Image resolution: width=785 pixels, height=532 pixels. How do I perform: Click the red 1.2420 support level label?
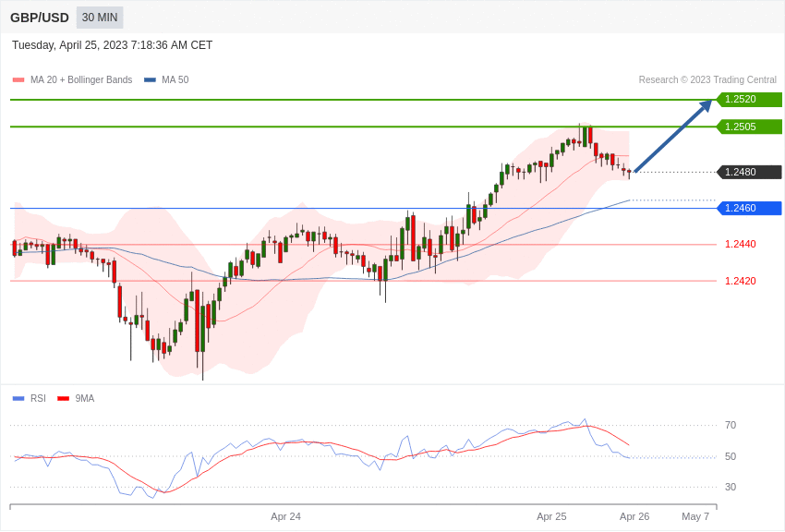(740, 281)
